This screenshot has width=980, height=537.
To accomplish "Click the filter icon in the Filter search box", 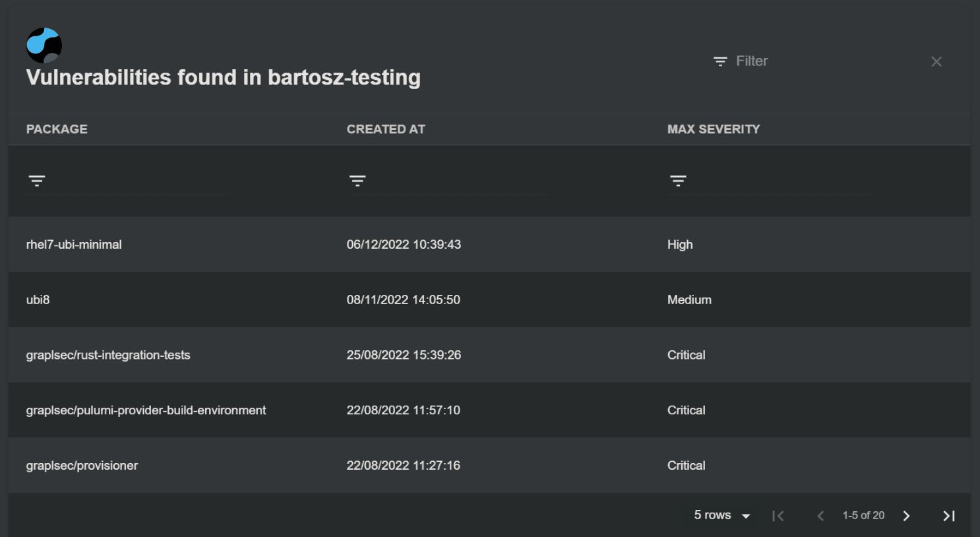I will click(720, 61).
